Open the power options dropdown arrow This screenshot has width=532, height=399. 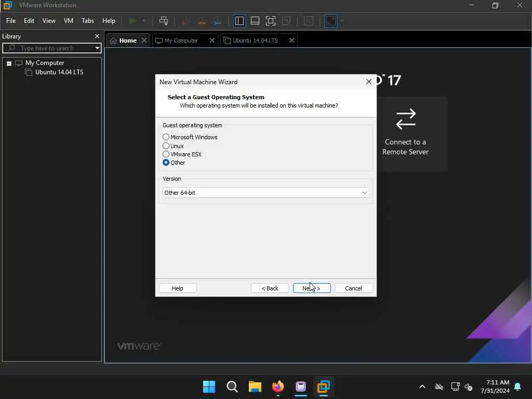[144, 21]
